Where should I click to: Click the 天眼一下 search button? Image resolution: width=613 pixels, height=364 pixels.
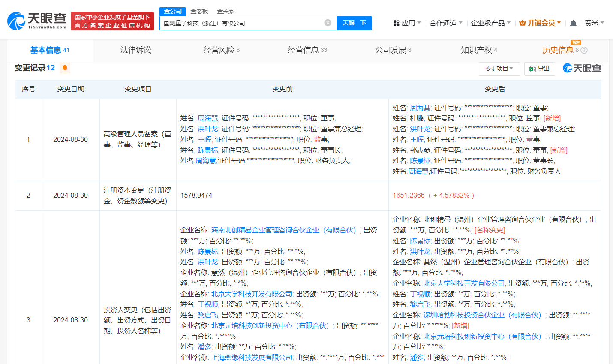tap(354, 23)
